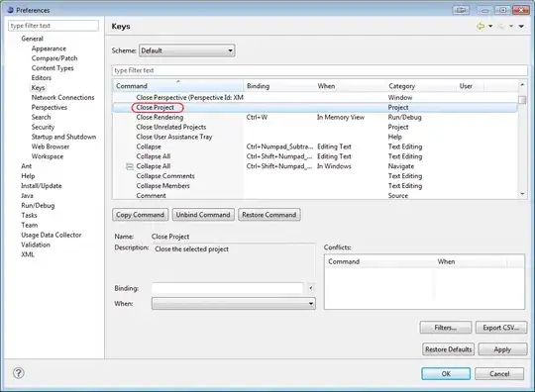
Task: Select the Close User Assistance Tray row
Action: click(315, 137)
